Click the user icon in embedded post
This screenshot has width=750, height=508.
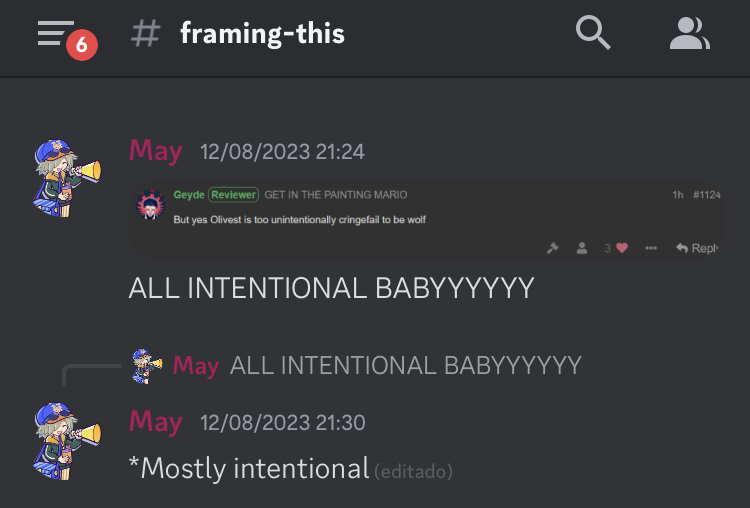(x=582, y=248)
